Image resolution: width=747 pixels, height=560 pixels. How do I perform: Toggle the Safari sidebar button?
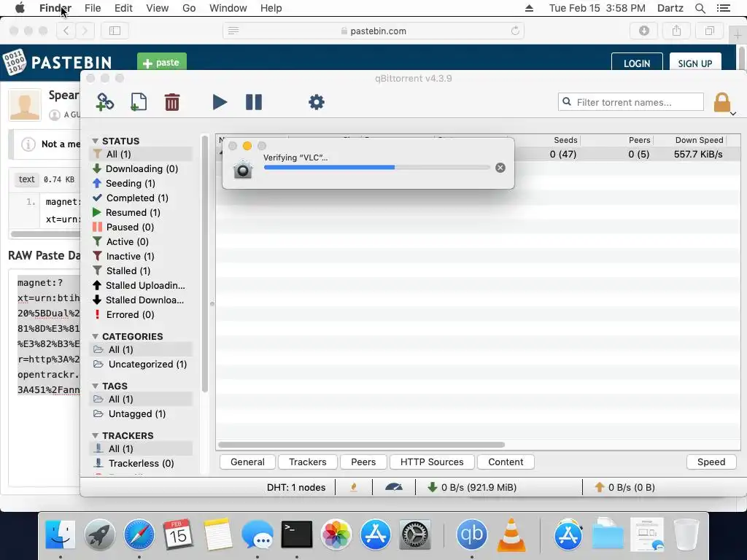tap(115, 31)
